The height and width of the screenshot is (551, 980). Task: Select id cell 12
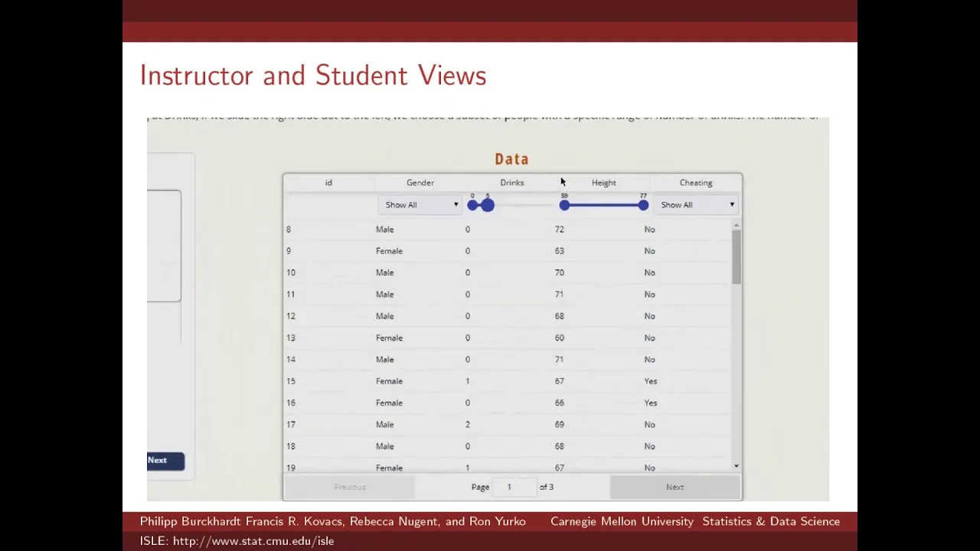[291, 316]
